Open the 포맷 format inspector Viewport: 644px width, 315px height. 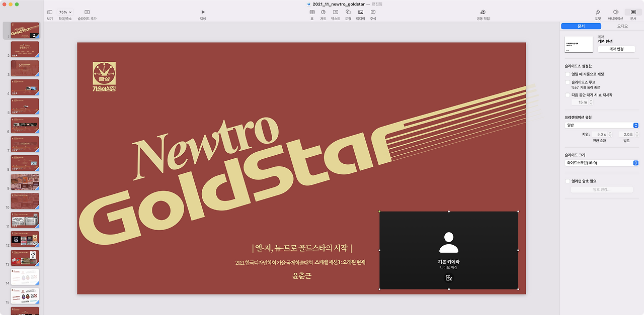(x=598, y=12)
